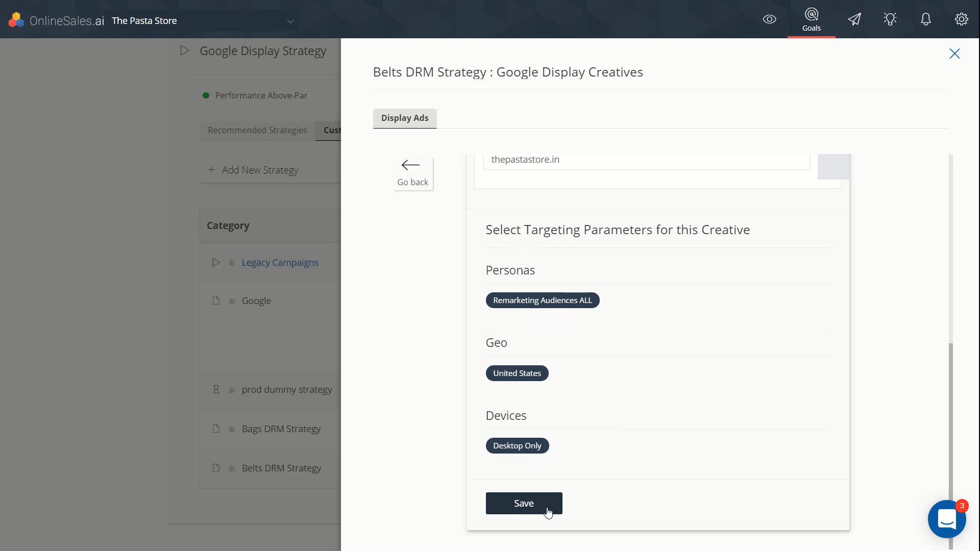Select the Belts DRM Strategy row
This screenshot has width=980, height=551.
(x=271, y=468)
